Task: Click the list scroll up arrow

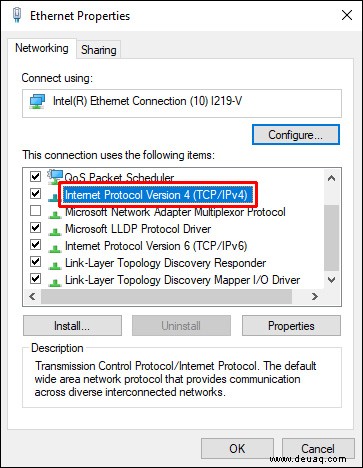Action: [331, 178]
